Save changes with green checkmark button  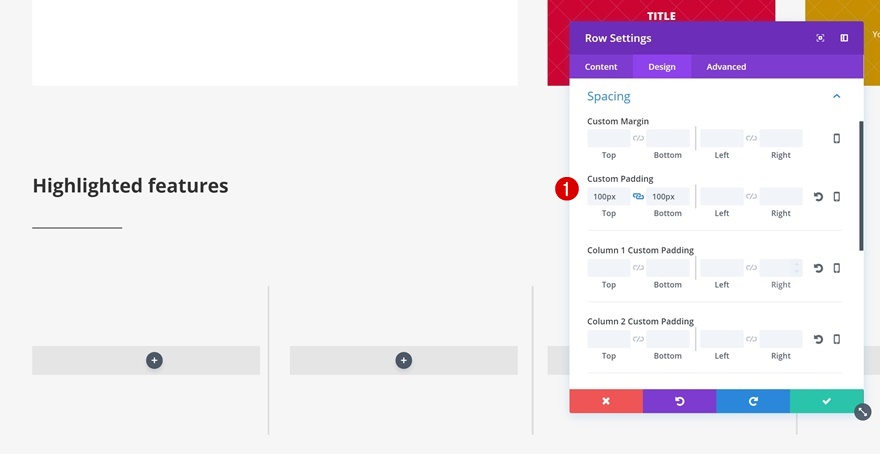pyautogui.click(x=826, y=401)
